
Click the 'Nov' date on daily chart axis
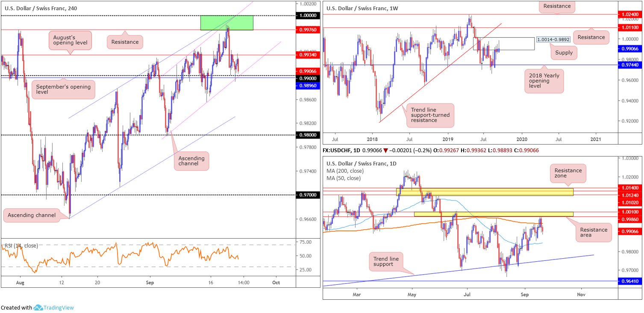pyautogui.click(x=581, y=294)
